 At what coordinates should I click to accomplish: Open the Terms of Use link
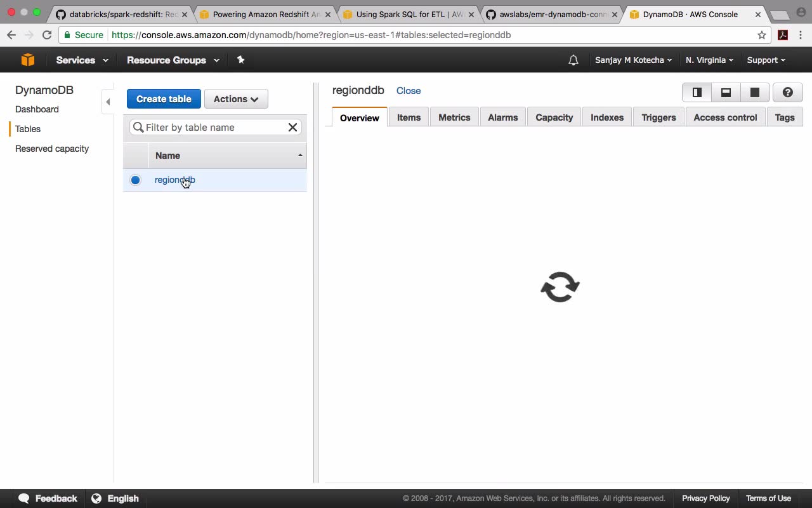click(x=768, y=498)
